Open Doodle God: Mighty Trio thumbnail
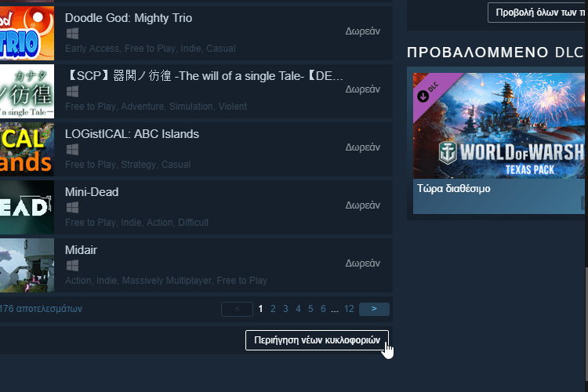The height and width of the screenshot is (392, 588). click(27, 34)
